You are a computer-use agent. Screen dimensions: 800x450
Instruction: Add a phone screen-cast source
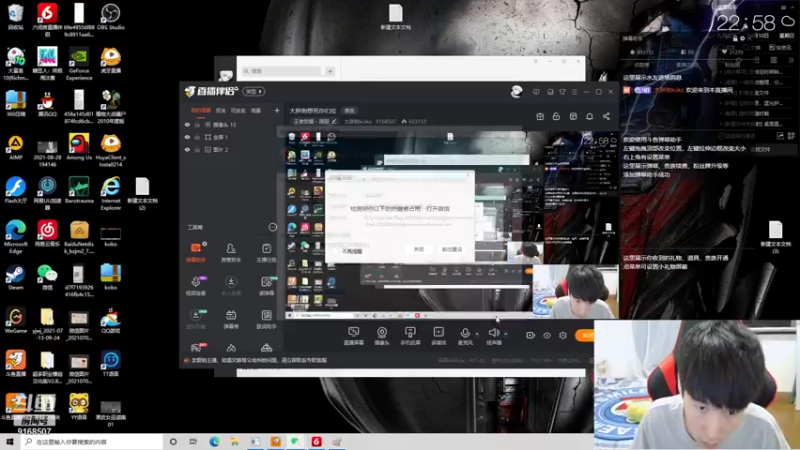(x=410, y=336)
